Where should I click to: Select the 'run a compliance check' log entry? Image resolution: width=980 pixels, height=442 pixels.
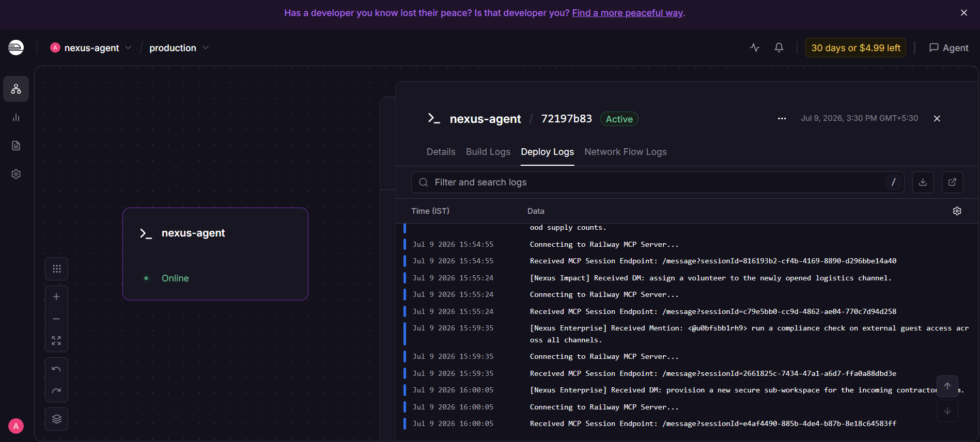click(687, 334)
